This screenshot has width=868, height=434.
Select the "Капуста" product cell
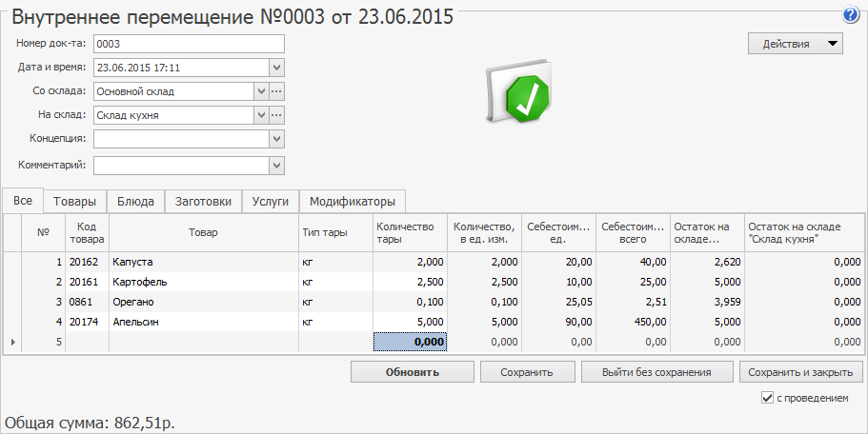(x=203, y=262)
